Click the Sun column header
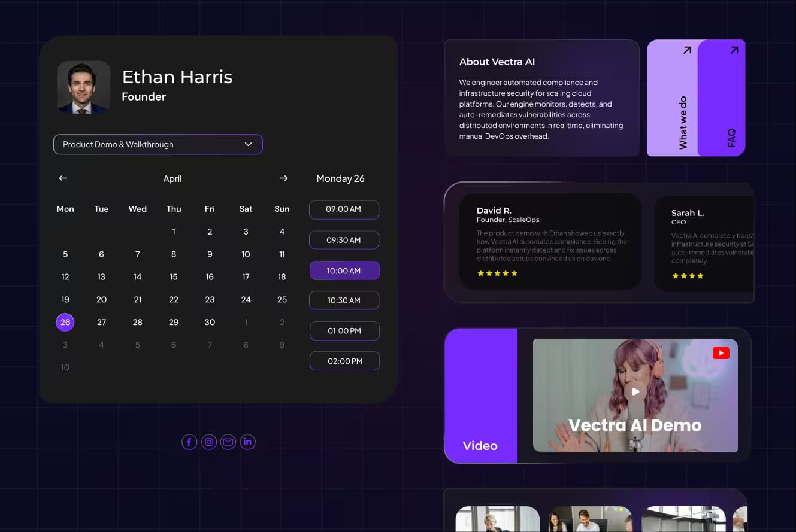The width and height of the screenshot is (796, 532). click(x=282, y=209)
